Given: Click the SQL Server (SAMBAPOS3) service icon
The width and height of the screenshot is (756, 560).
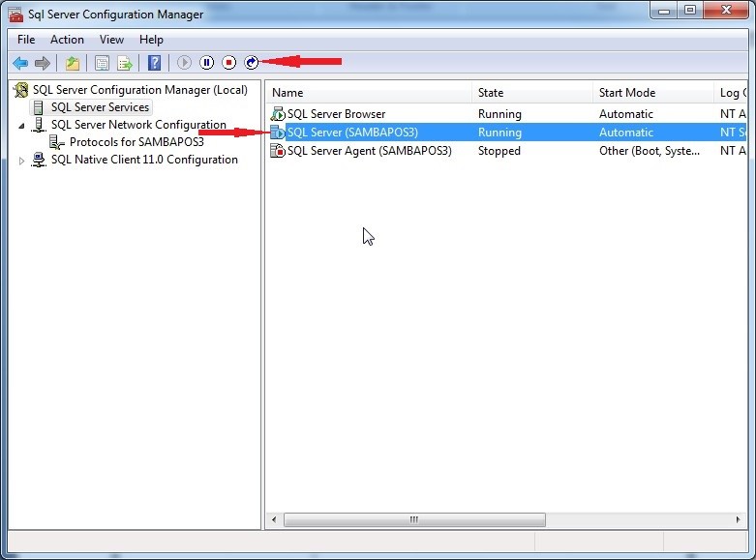Looking at the screenshot, I should (x=278, y=133).
